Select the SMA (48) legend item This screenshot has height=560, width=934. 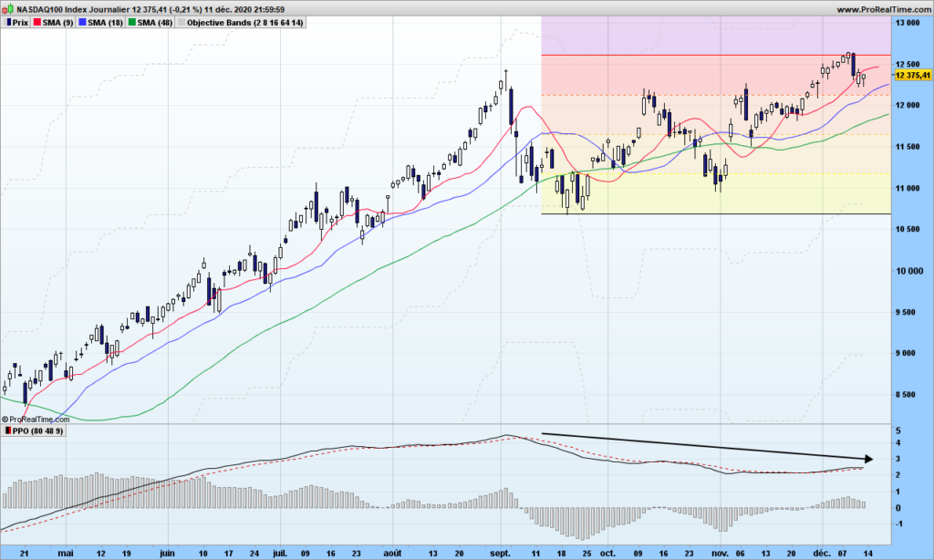150,23
